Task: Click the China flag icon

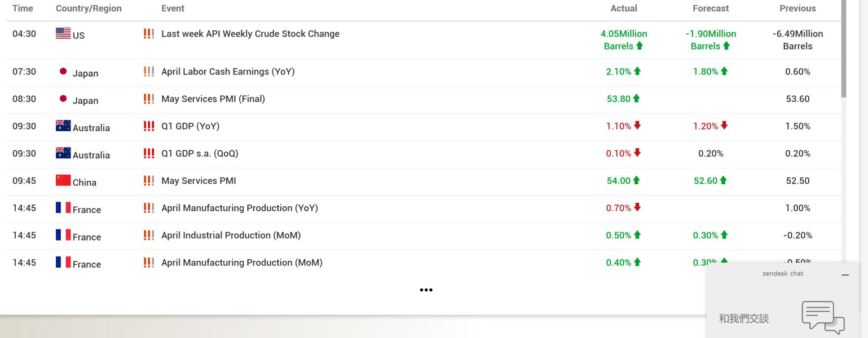Action: (x=63, y=180)
